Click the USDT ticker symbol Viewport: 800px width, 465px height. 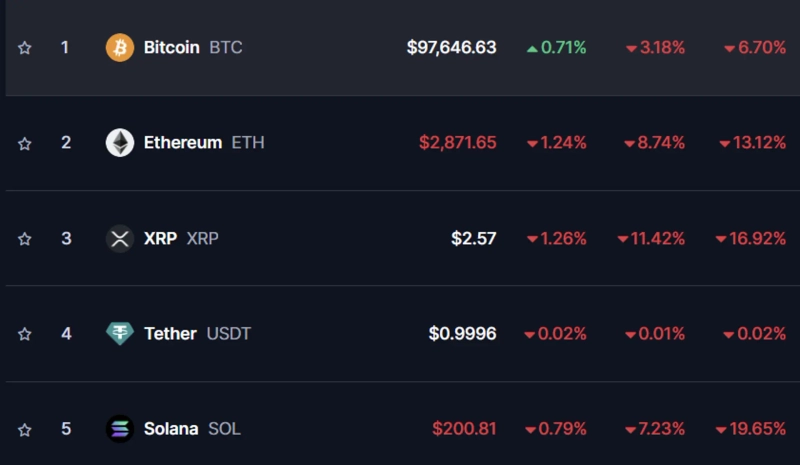pyautogui.click(x=229, y=333)
